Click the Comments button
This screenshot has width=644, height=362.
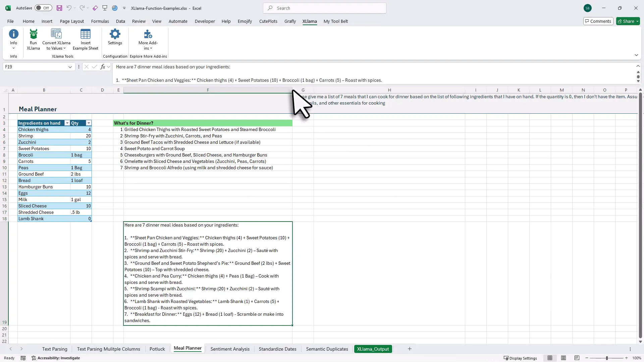[598, 21]
